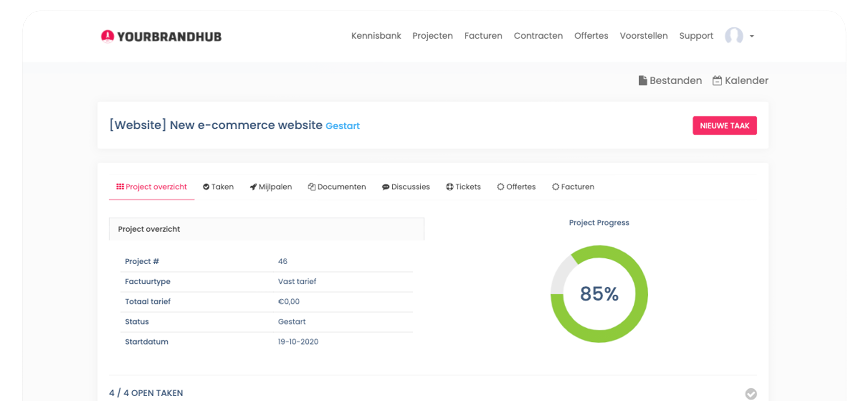Image resolution: width=868 pixels, height=401 pixels.
Task: Click the €0,00 total tarief value
Action: click(x=288, y=301)
